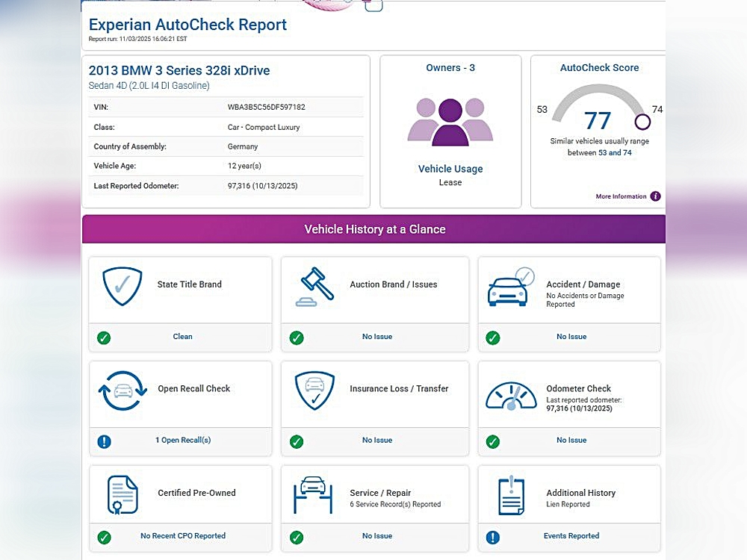This screenshot has height=560, width=747.
Task: Open the Events Reported link
Action: point(571,536)
